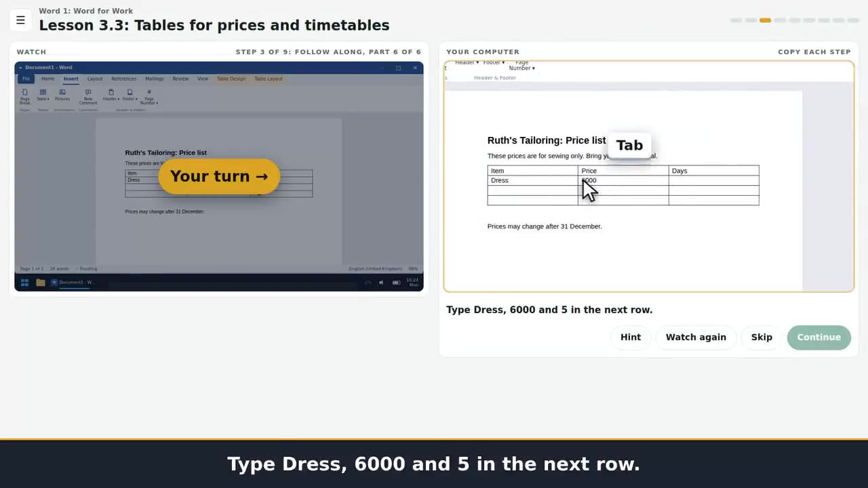Screen dimensions: 868x488
Task: Open the Mailings tab in the video
Action: tap(154, 79)
